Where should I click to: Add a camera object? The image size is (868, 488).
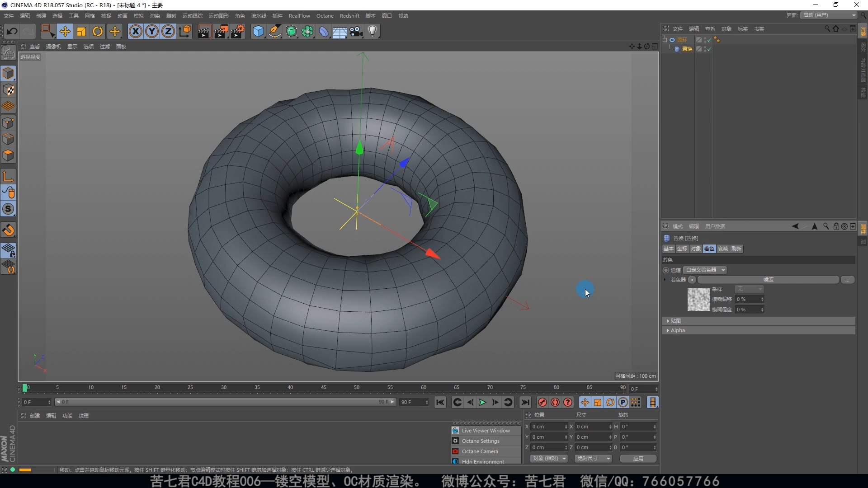[x=356, y=31]
